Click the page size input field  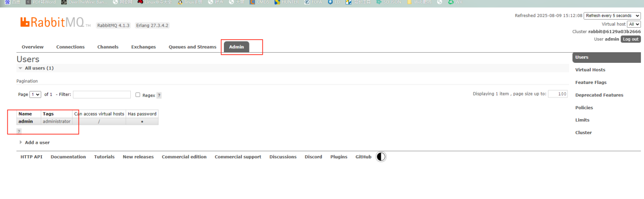[x=557, y=94]
